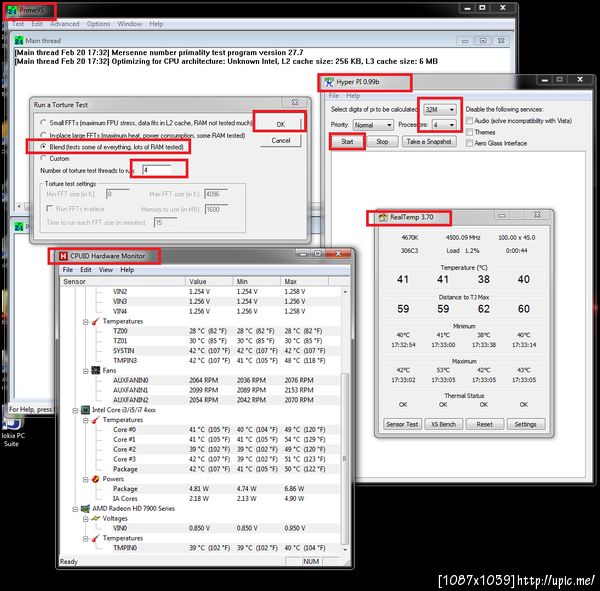The image size is (600, 591).
Task: Click the CPUID Hardware Monitor H icon
Action: (x=63, y=256)
